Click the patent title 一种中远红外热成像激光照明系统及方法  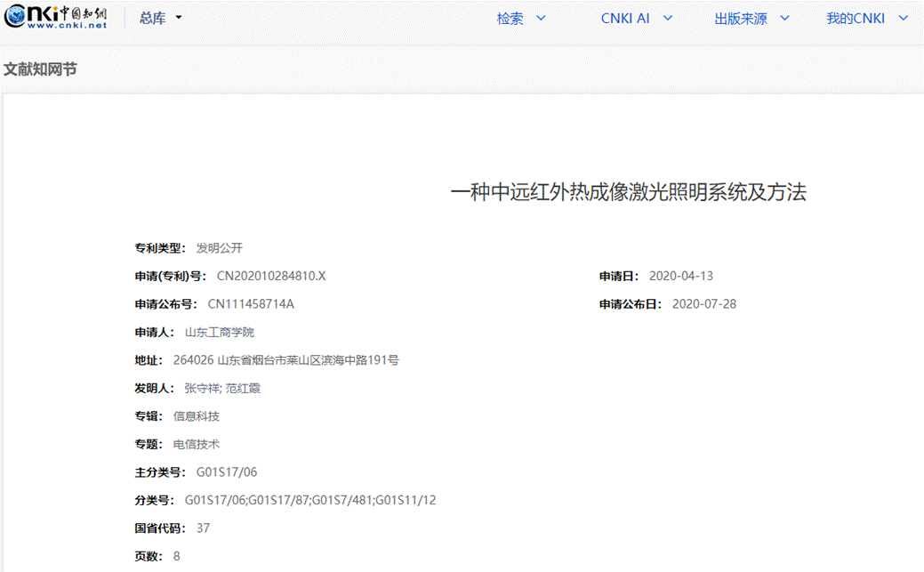pyautogui.click(x=628, y=192)
